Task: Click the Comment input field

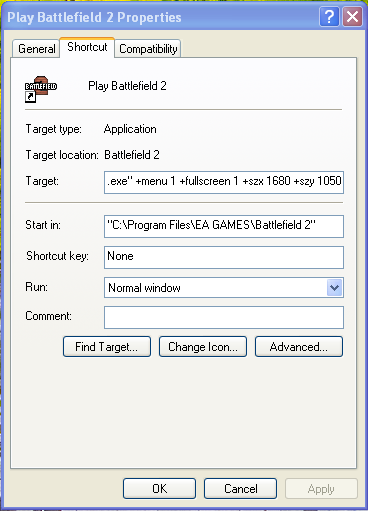Action: click(224, 317)
